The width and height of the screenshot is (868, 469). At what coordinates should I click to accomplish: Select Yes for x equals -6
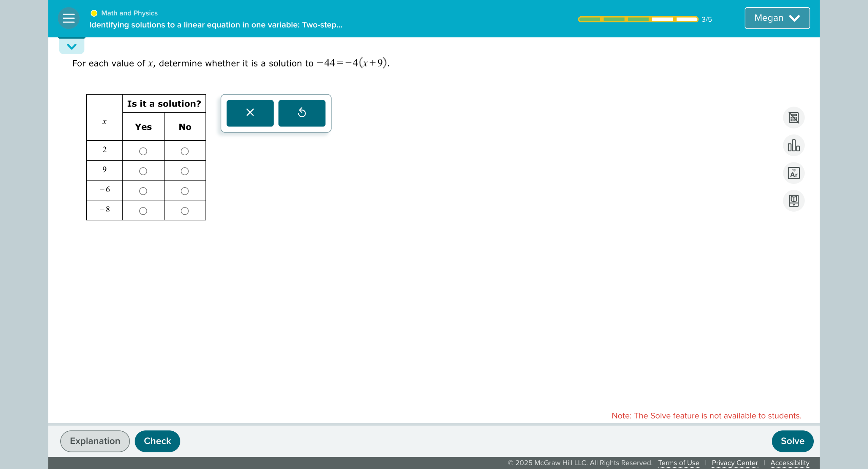pos(143,191)
